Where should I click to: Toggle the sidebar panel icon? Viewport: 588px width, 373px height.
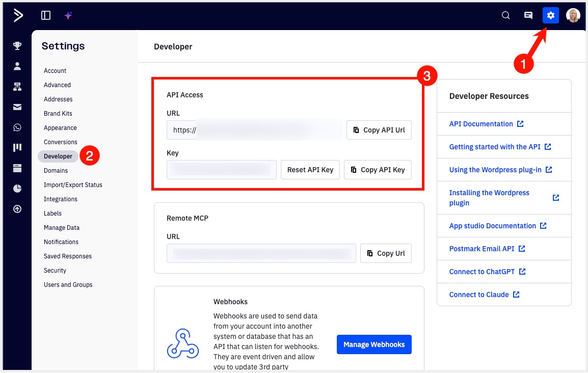46,15
